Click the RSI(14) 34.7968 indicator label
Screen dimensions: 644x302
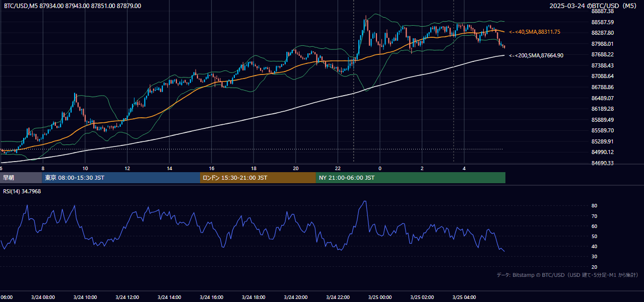click(22, 191)
